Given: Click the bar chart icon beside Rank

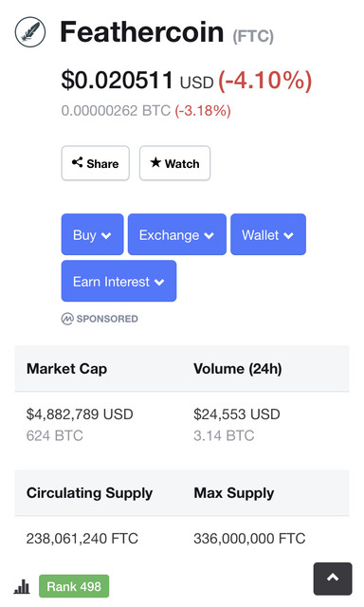Looking at the screenshot, I should (22, 586).
